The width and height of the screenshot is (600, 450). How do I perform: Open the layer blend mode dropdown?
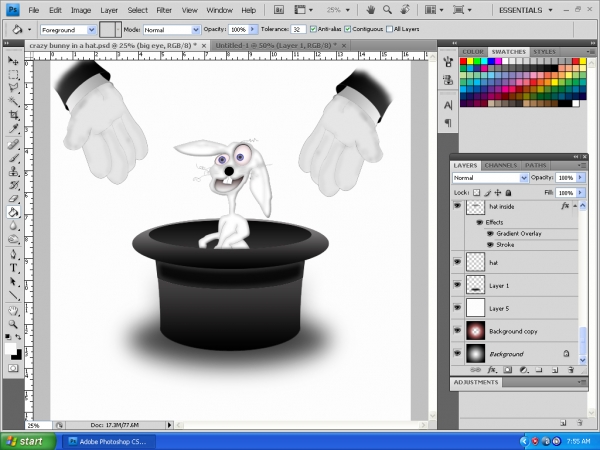pos(523,178)
